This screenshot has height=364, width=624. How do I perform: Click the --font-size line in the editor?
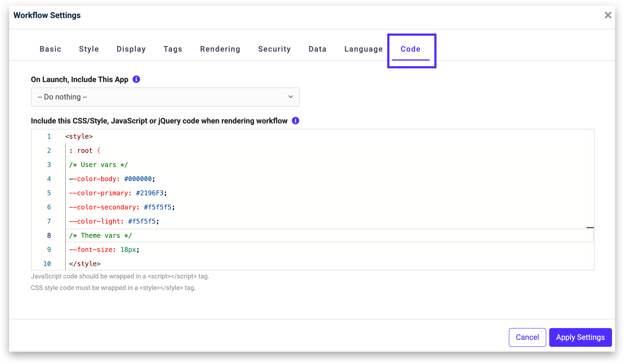pyautogui.click(x=104, y=249)
